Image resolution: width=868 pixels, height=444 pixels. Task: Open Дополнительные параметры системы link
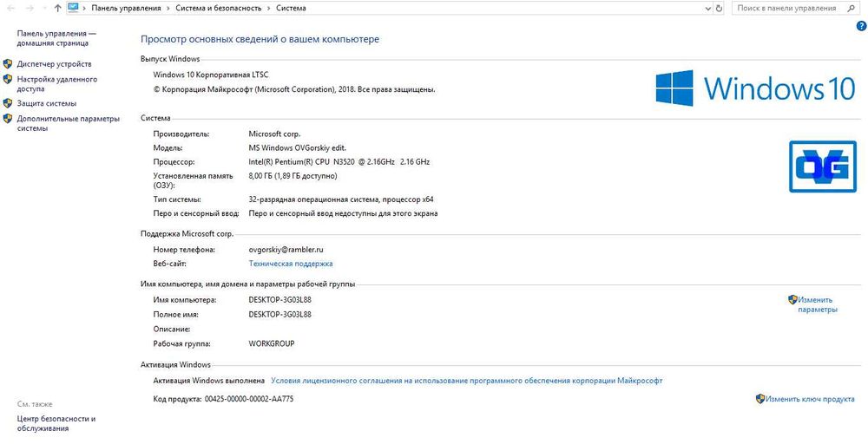click(x=68, y=123)
